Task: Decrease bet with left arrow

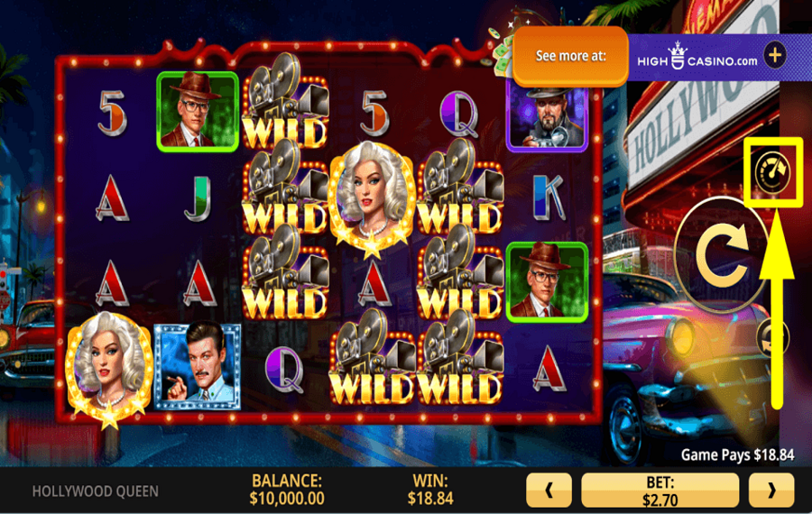Action: coord(549,490)
